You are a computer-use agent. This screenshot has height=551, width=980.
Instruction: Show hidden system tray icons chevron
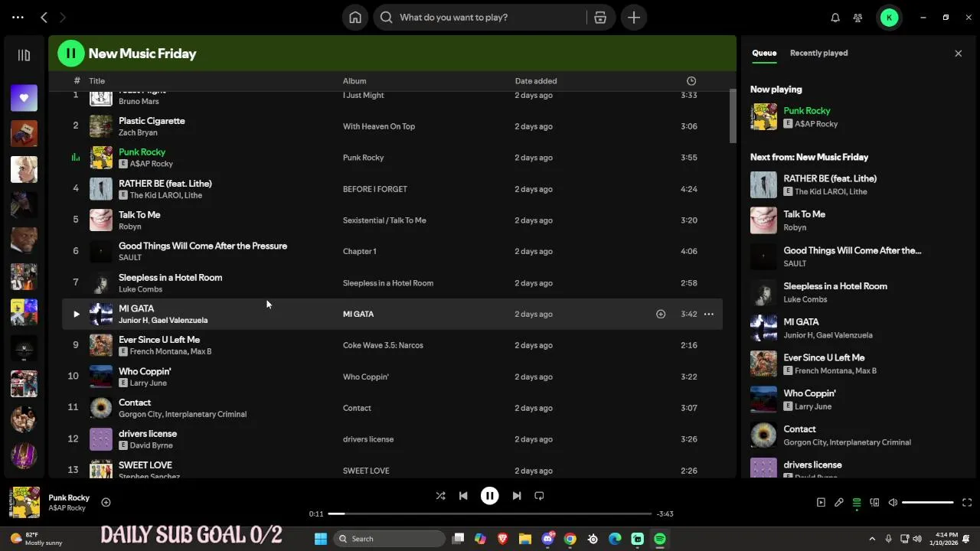872,539
